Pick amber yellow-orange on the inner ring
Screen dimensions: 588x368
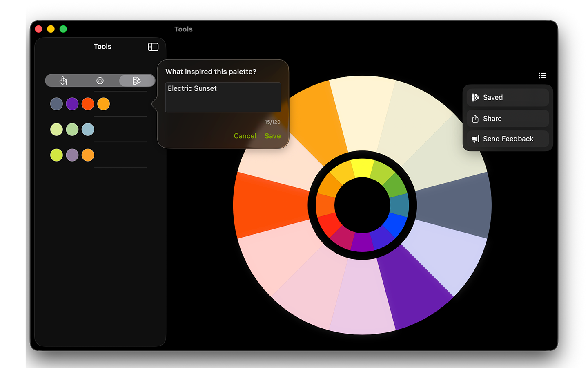tap(344, 173)
